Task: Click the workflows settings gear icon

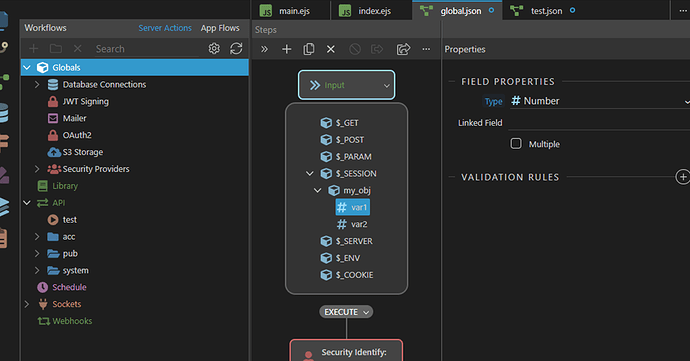Action: (x=214, y=48)
